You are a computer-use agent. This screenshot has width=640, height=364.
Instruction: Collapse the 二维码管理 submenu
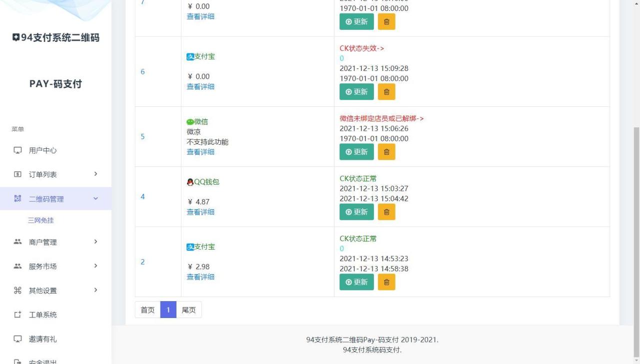tap(95, 198)
